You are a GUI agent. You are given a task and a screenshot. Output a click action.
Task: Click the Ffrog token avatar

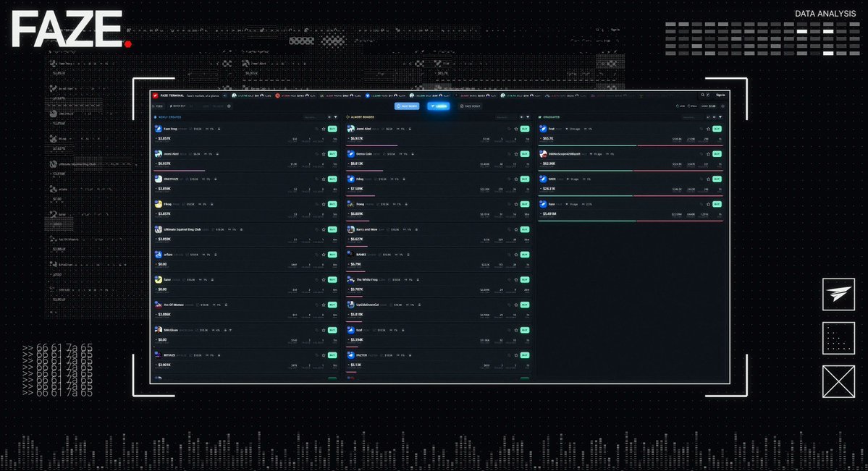(159, 204)
